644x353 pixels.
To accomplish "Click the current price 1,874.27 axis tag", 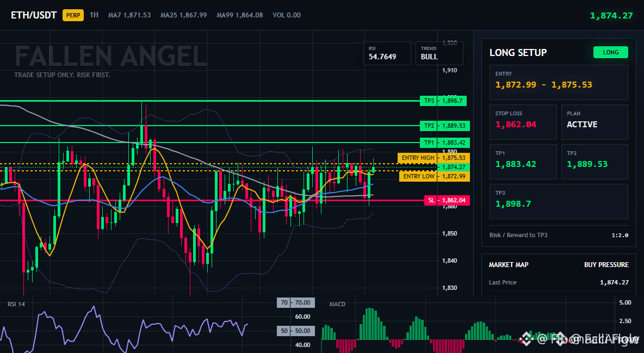I will coord(454,168).
